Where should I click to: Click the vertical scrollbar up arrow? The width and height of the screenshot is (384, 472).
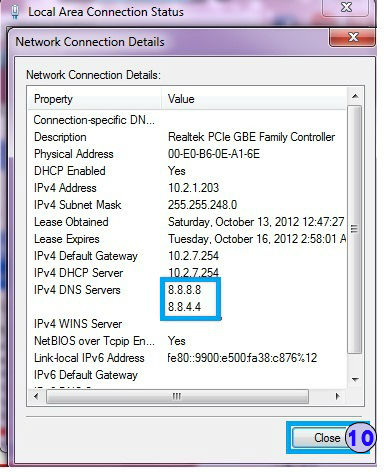click(x=355, y=96)
